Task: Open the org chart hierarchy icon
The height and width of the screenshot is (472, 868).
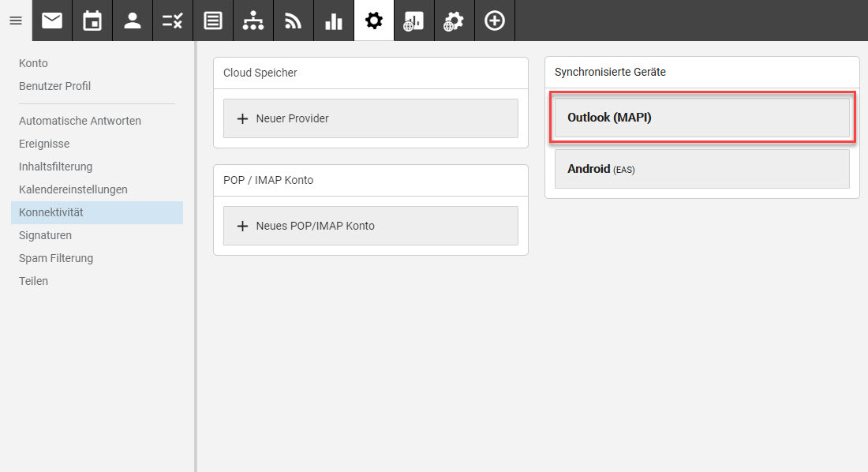Action: pos(253,21)
